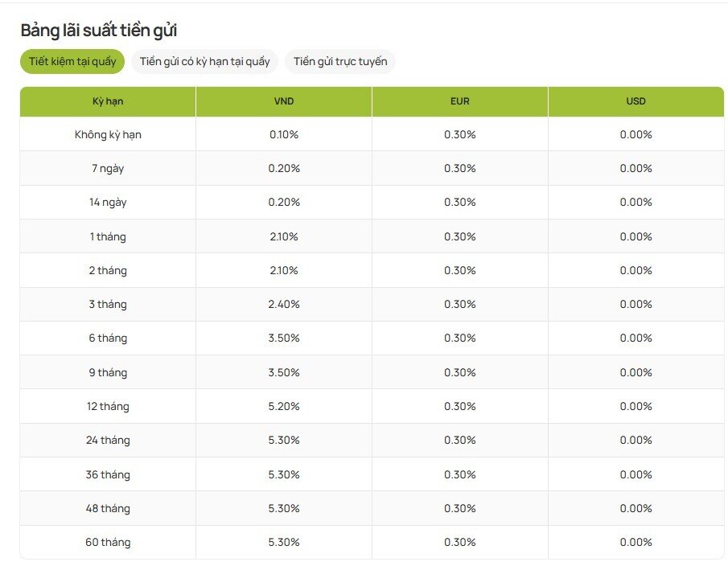The height and width of the screenshot is (562, 728).
Task: Select the '48 tháng' term label
Action: [108, 508]
